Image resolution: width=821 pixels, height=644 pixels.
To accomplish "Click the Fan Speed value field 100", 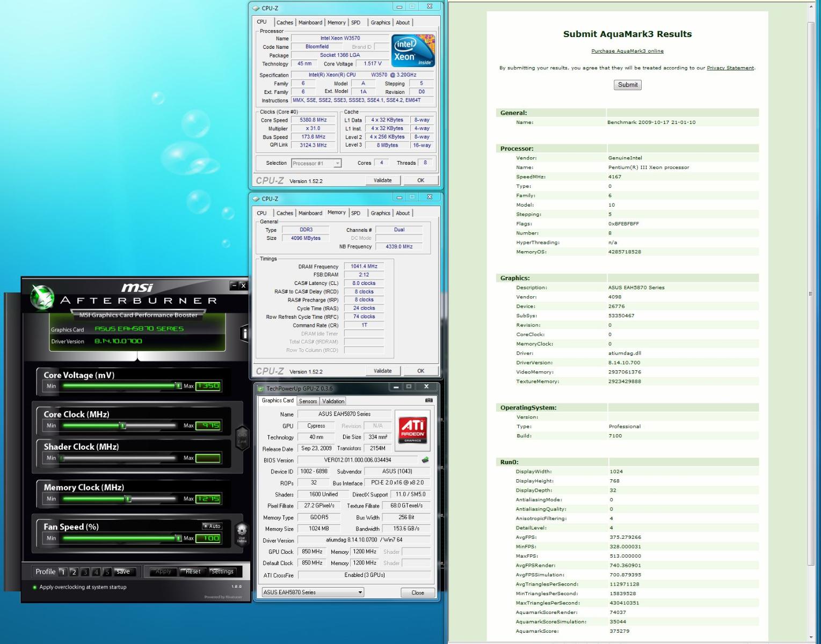I will [208, 538].
